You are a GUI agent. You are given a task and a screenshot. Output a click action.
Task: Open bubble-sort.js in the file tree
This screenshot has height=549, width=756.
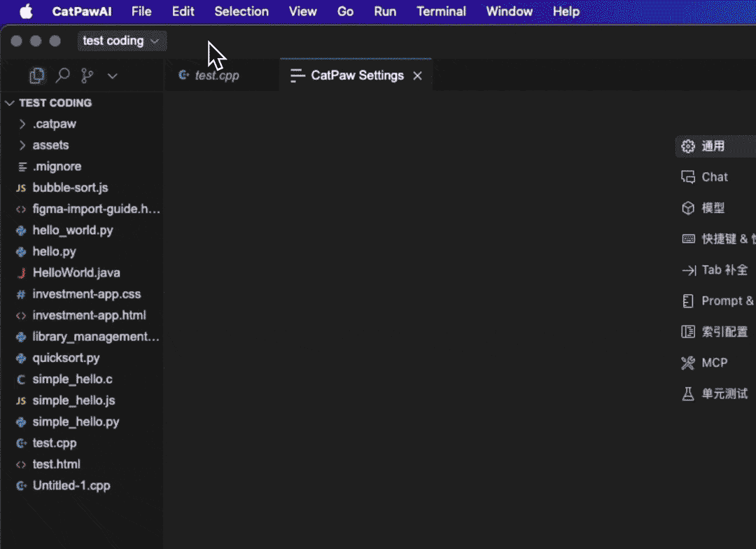coord(70,188)
